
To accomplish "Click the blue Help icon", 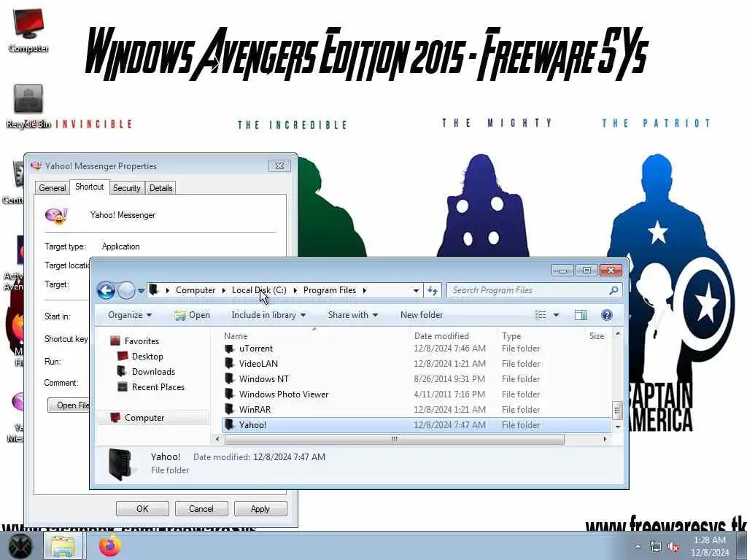I will [x=606, y=315].
